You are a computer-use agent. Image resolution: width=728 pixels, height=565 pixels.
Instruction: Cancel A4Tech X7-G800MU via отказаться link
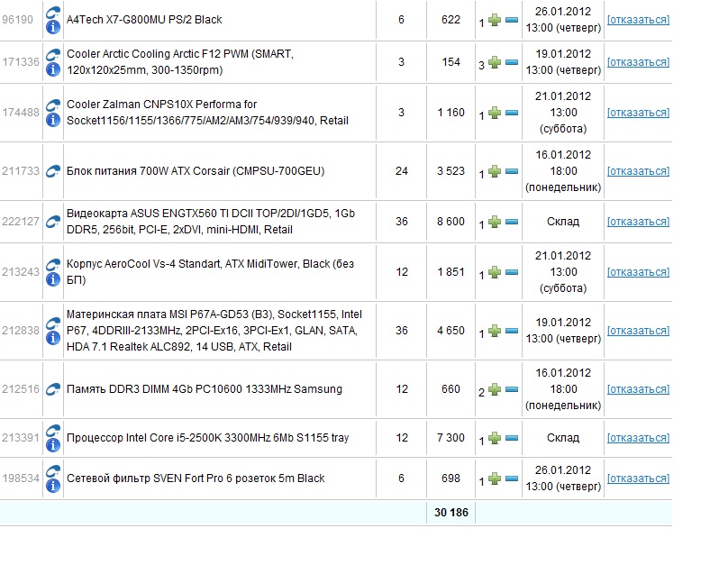click(x=639, y=20)
